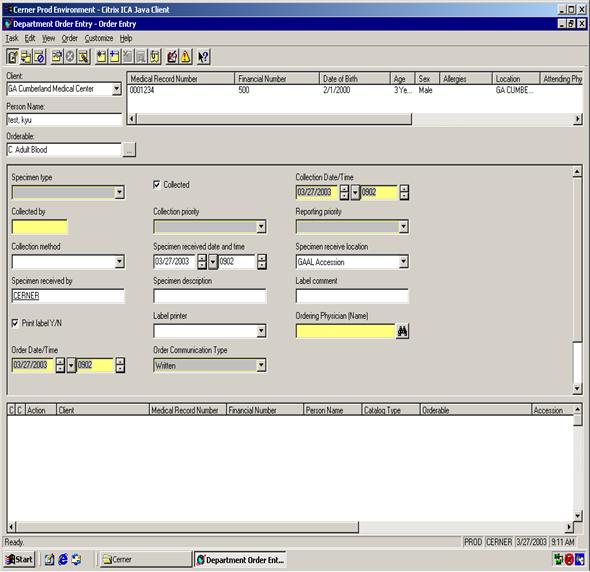Click the Specimen description field

[210, 296]
